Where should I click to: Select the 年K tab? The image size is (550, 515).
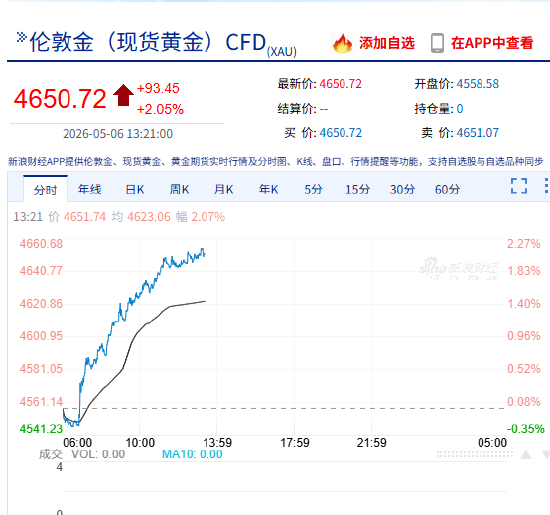pos(268,189)
